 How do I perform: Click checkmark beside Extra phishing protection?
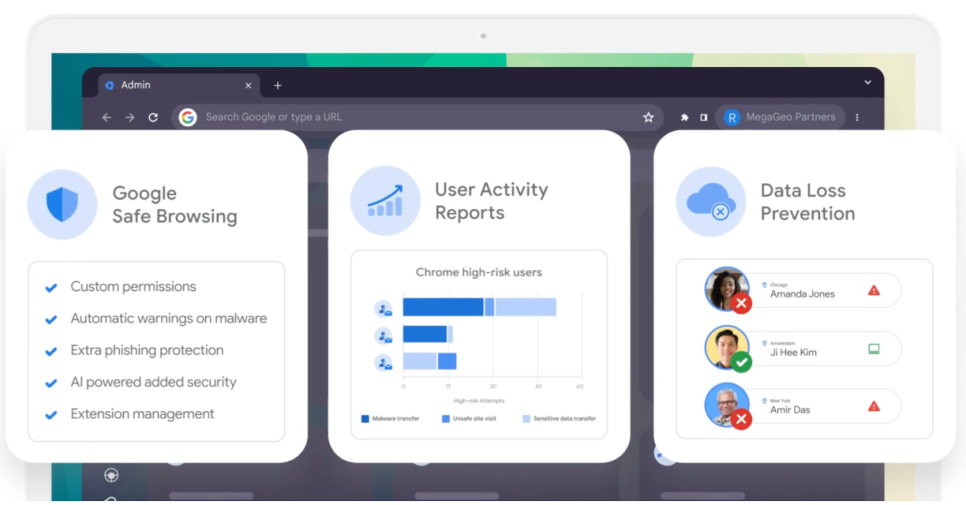point(51,352)
